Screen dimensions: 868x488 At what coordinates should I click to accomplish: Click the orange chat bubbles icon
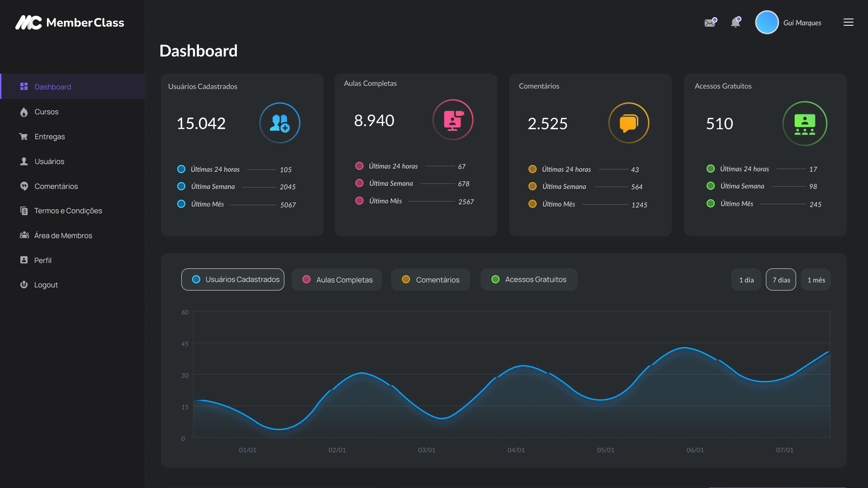point(628,123)
